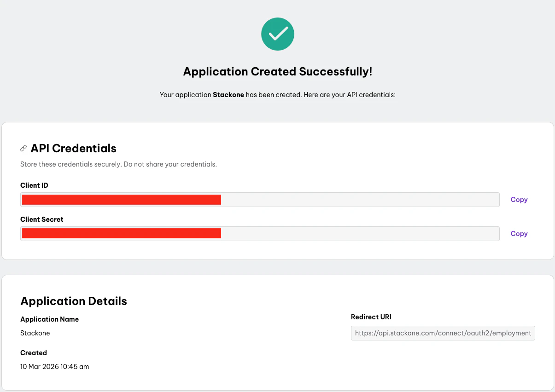Click the API Credentials section title
Image resolution: width=555 pixels, height=392 pixels.
pyautogui.click(x=73, y=148)
